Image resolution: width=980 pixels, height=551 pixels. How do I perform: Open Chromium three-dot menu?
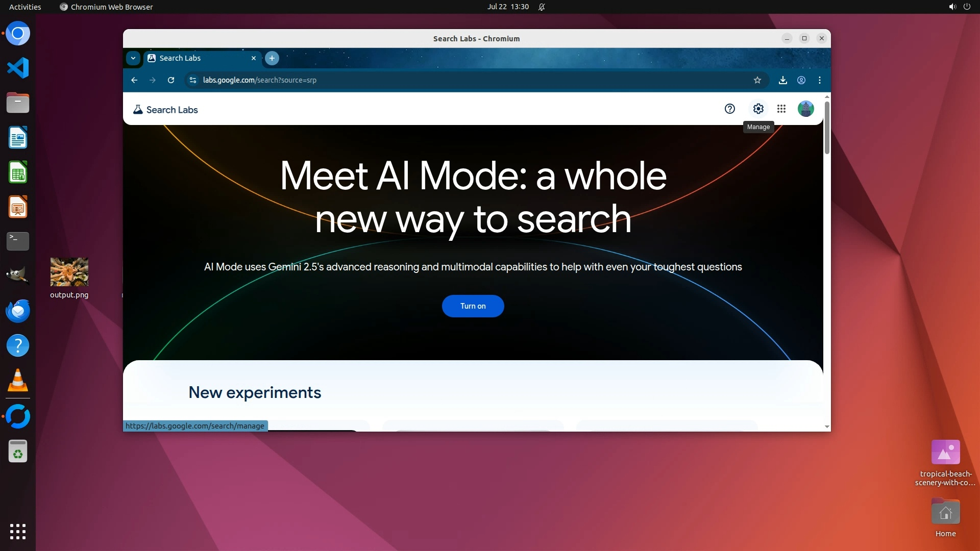click(819, 80)
